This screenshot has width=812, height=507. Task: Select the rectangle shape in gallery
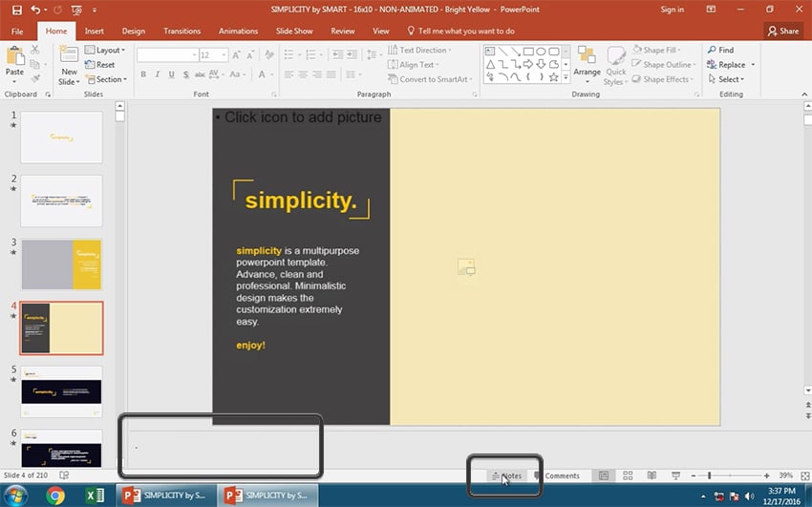tap(528, 52)
